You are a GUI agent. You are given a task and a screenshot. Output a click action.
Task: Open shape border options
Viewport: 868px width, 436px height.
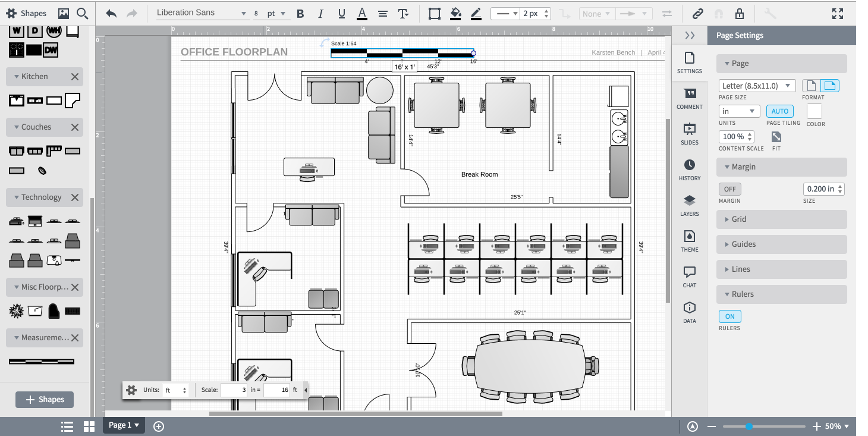click(x=435, y=14)
